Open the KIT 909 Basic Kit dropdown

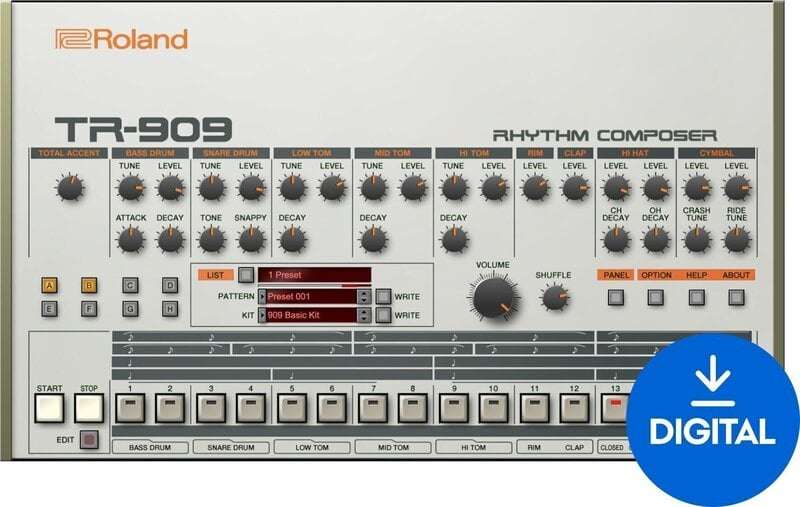click(310, 315)
